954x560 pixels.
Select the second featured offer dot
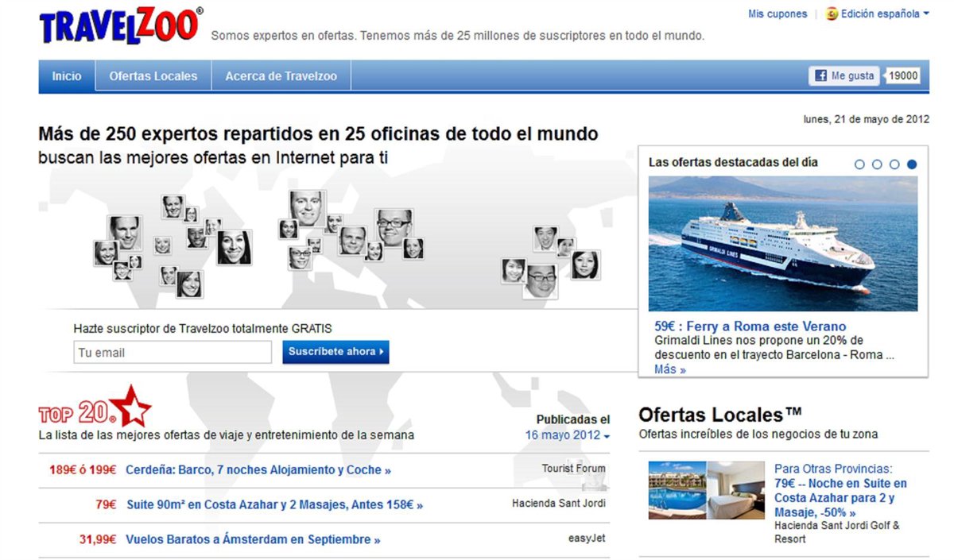[x=877, y=164]
